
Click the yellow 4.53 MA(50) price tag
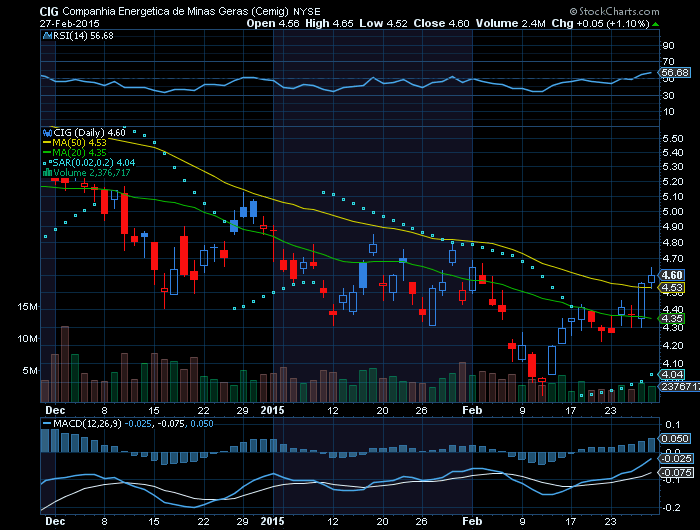tap(672, 288)
